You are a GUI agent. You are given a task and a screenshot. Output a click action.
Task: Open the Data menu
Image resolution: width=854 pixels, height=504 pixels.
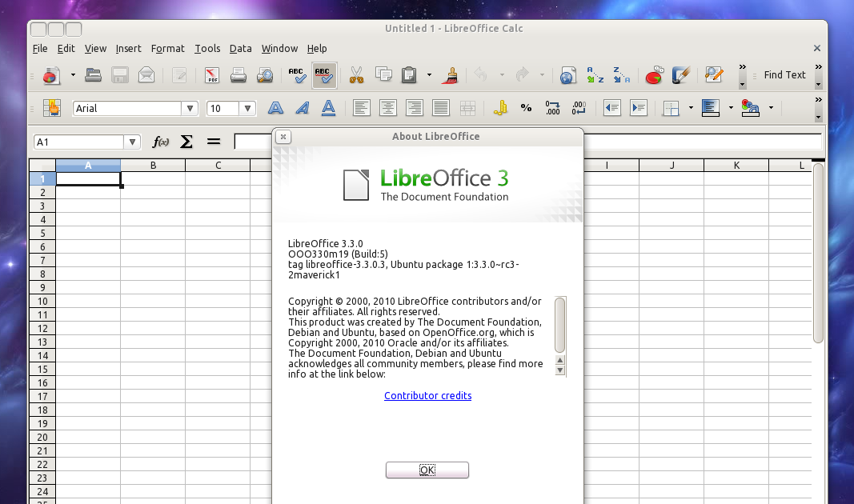coord(240,49)
